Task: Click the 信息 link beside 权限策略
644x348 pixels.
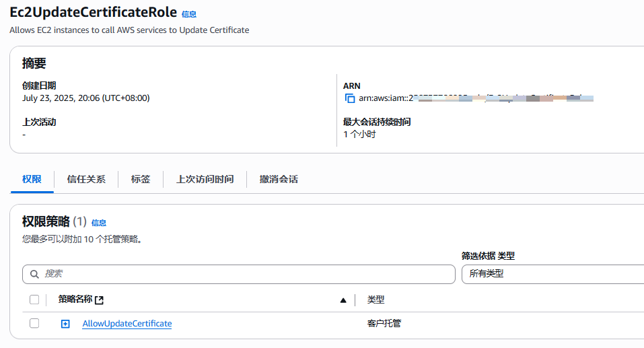Action: (x=98, y=223)
